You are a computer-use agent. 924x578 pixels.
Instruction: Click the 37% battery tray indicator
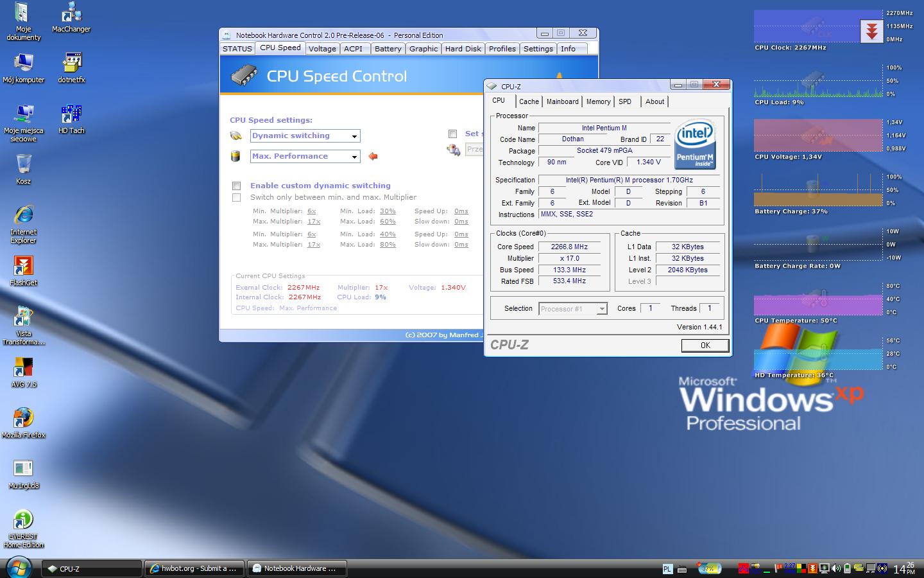[709, 568]
